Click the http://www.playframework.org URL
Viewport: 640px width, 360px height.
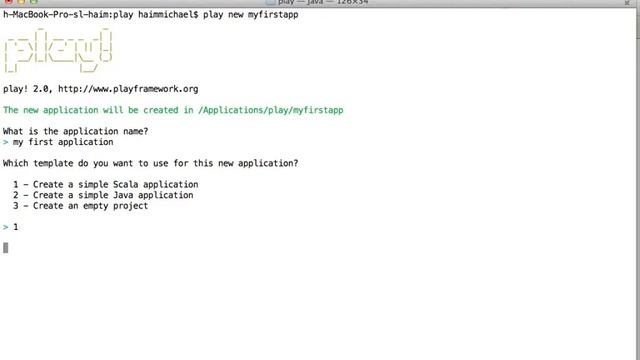point(128,89)
